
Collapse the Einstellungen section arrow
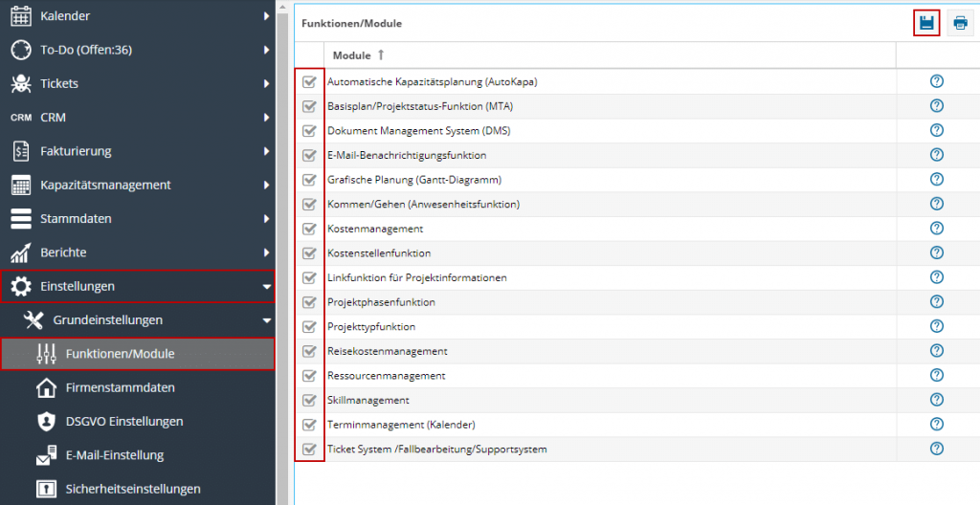(266, 287)
